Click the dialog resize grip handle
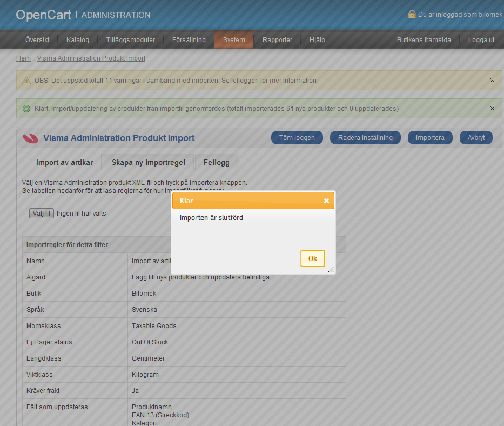 (331, 270)
